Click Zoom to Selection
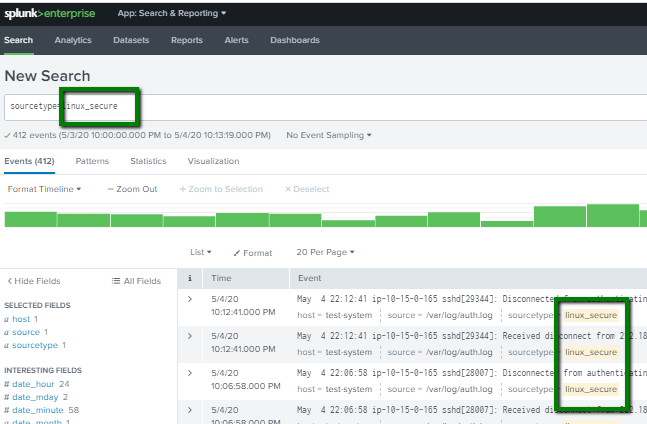Image resolution: width=647 pixels, height=424 pixels. click(x=221, y=189)
